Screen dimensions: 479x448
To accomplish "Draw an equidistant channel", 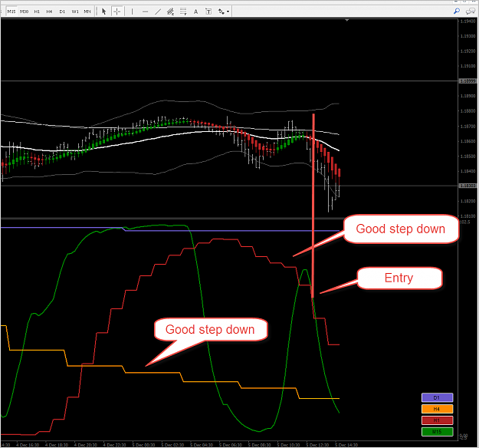I will (x=170, y=12).
